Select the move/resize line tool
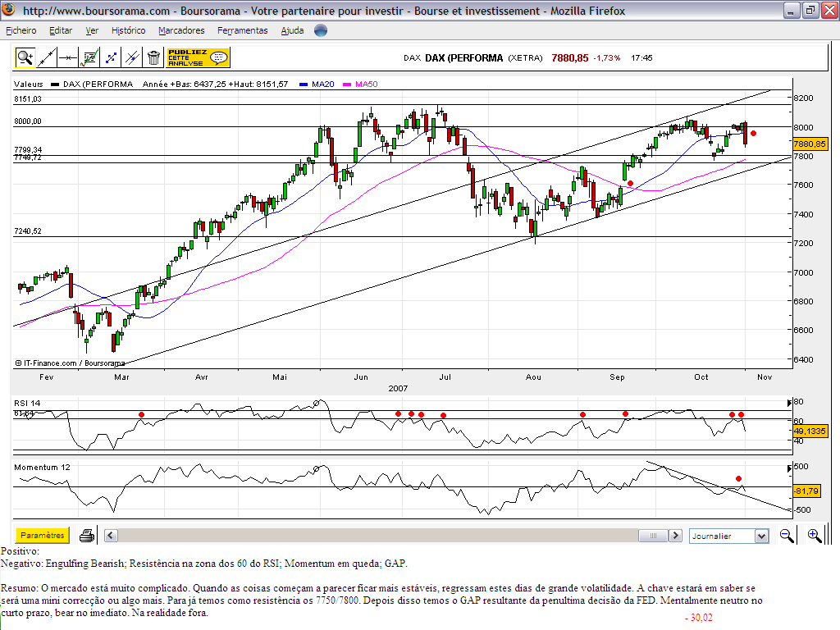 tap(111, 57)
